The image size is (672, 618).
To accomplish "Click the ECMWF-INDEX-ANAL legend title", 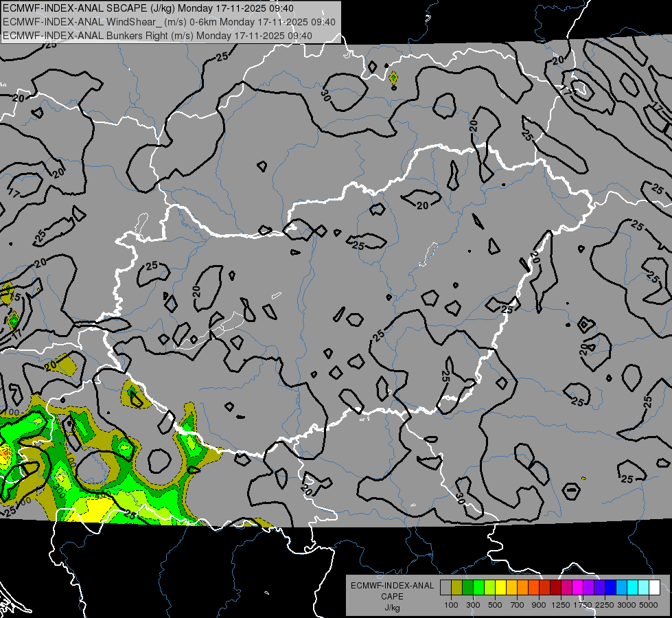I will point(392,586).
